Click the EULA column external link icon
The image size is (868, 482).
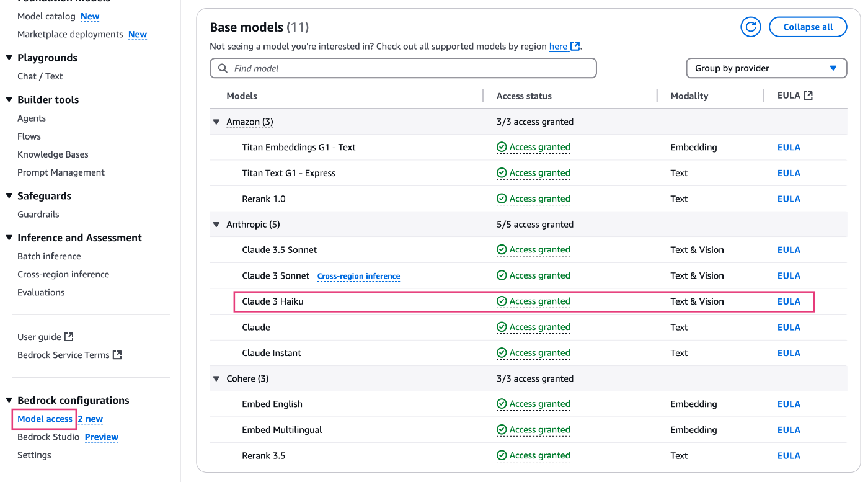coord(808,96)
